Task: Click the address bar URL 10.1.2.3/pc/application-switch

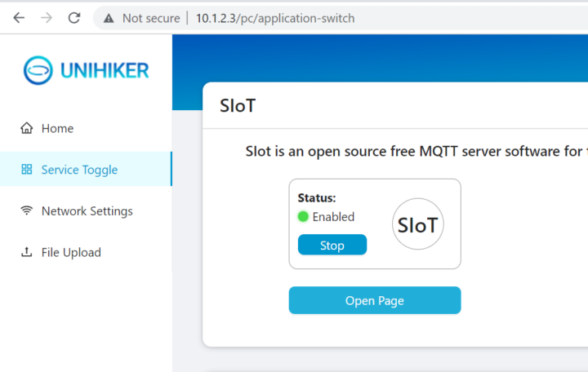Action: click(275, 18)
